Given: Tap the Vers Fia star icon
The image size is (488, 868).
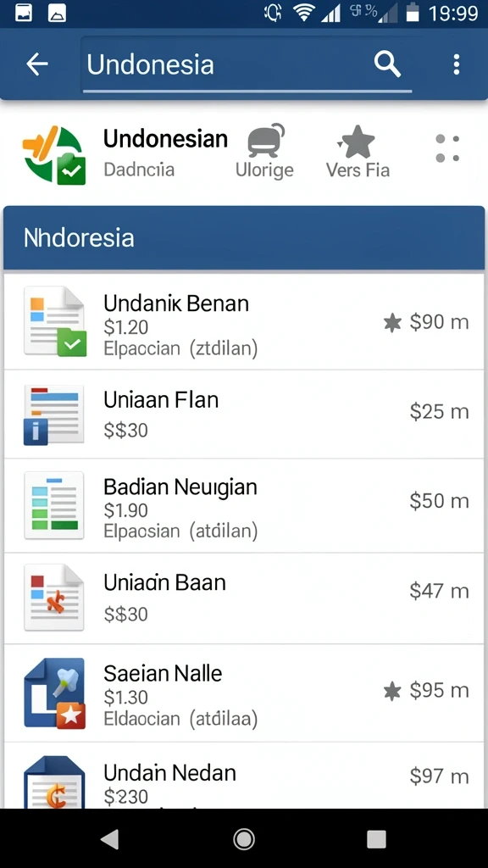Looking at the screenshot, I should pyautogui.click(x=357, y=142).
